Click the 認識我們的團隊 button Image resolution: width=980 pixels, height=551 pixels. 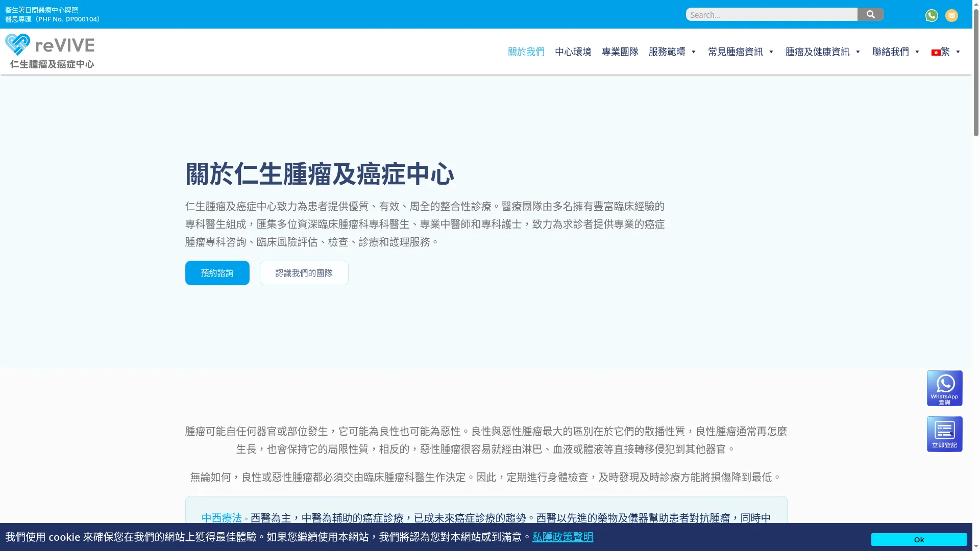click(x=304, y=273)
